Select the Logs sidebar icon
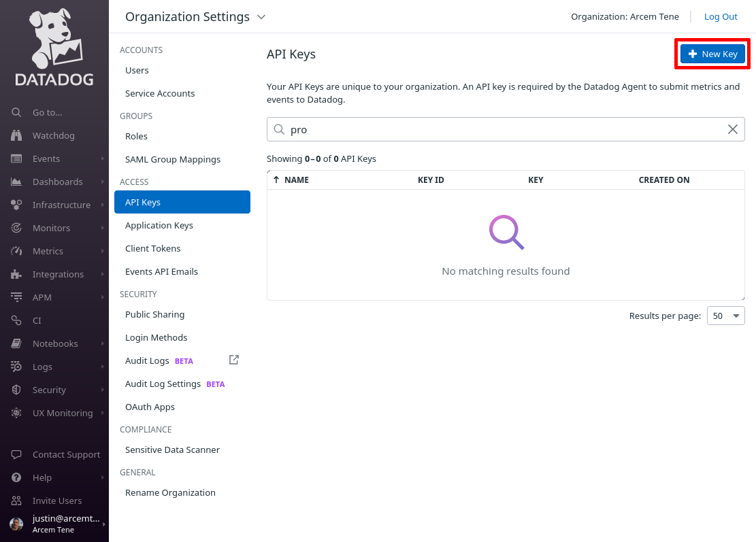Screen dimensions: 756x542 16,367
